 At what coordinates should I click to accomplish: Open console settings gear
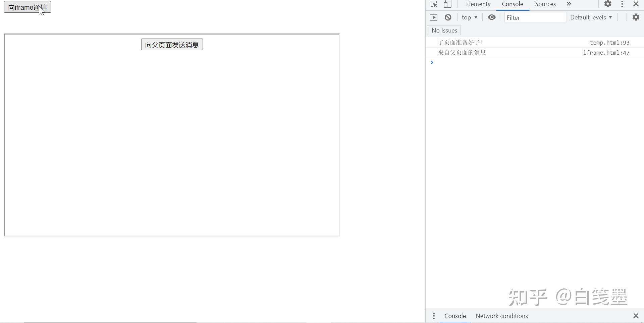point(636,17)
